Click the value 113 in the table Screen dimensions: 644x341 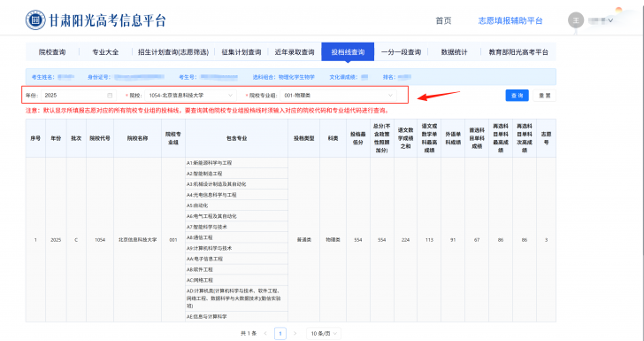point(429,240)
